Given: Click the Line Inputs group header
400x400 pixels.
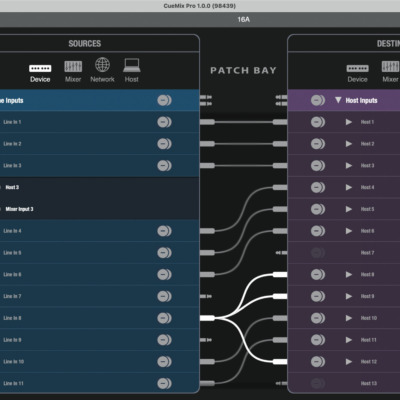Looking at the screenshot, I should click(x=100, y=100).
